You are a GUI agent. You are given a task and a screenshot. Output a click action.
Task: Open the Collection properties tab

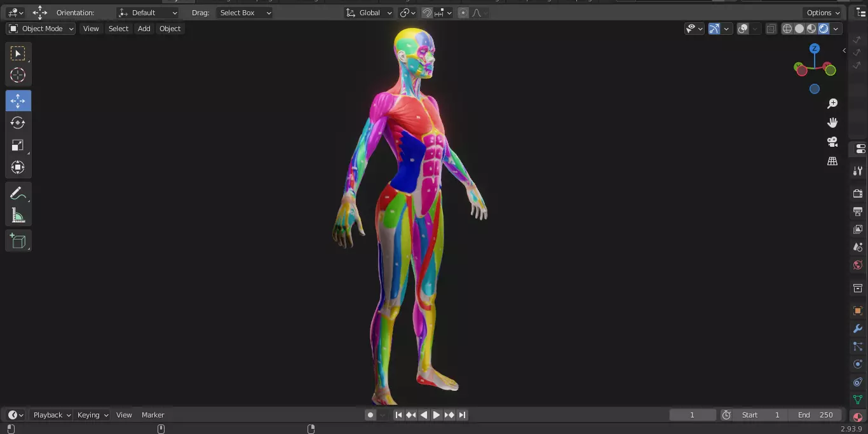pos(858,288)
